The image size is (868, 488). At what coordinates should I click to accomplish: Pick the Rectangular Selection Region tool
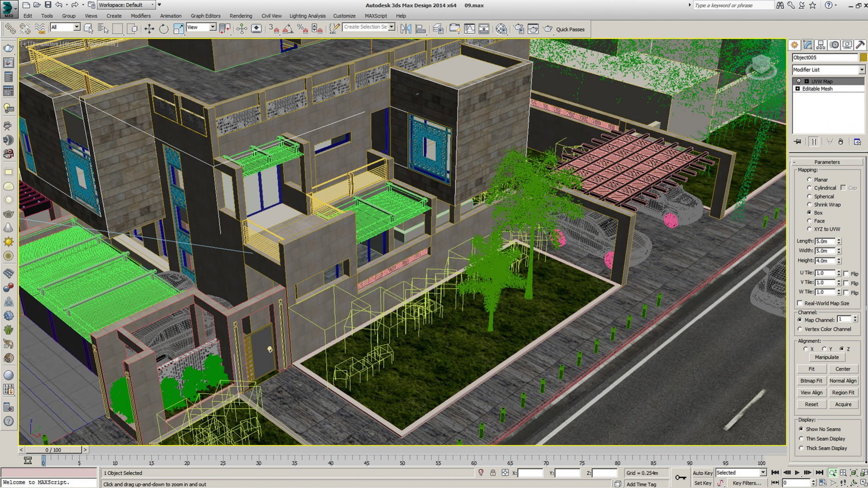tap(118, 29)
